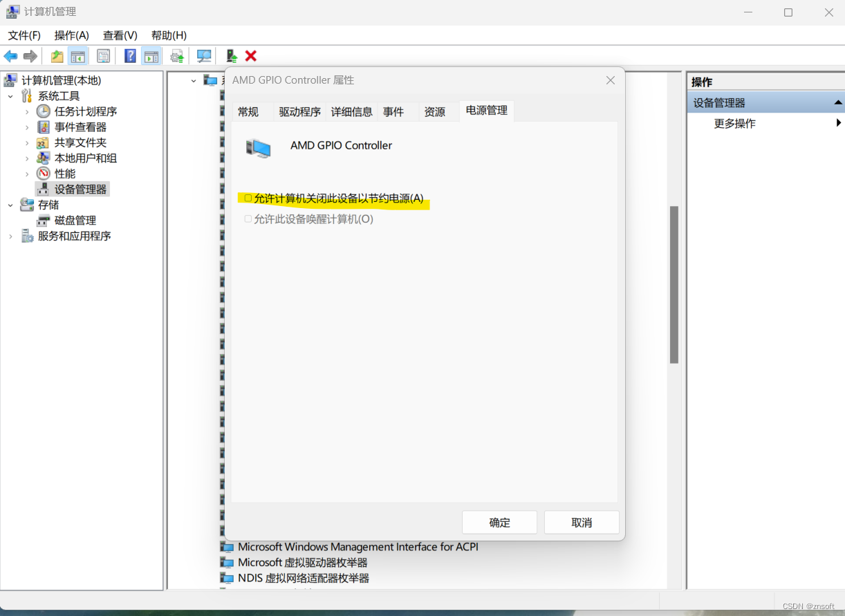This screenshot has height=616, width=845.
Task: Collapse the 存储 tree node
Action: point(10,205)
